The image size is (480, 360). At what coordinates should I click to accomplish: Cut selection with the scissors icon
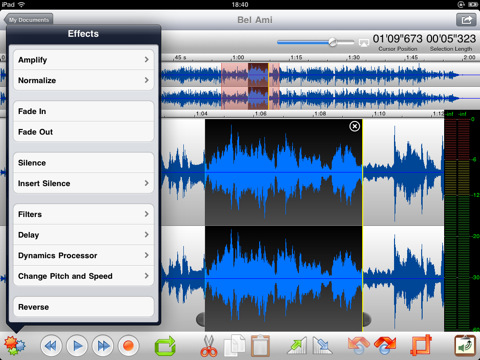tap(209, 346)
